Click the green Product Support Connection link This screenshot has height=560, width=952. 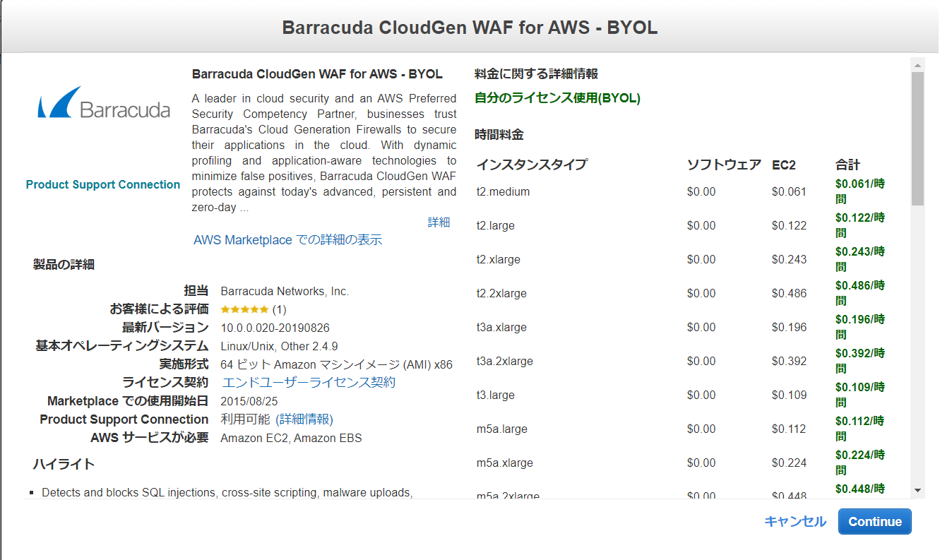pos(103,185)
